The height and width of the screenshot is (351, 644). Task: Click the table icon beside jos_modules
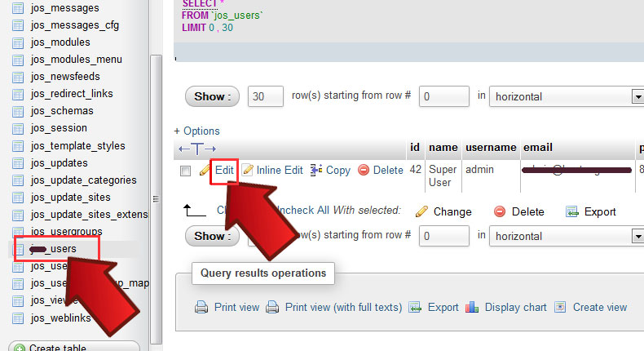(17, 42)
